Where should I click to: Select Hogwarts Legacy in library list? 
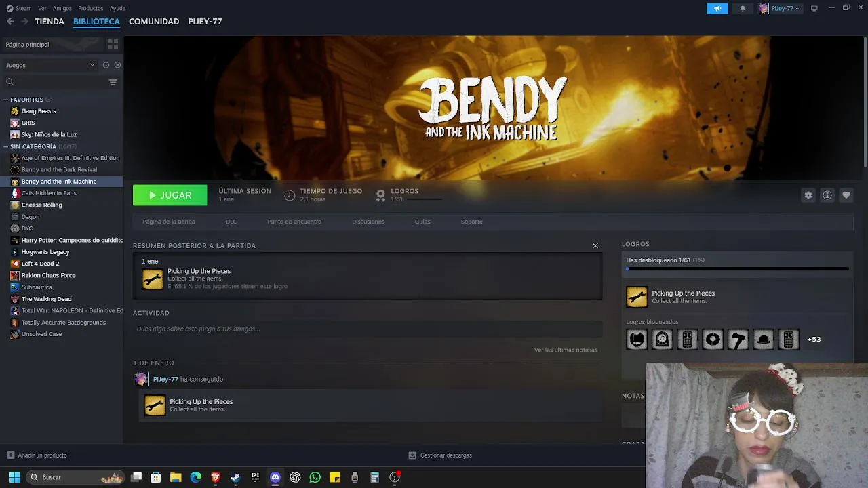(x=45, y=252)
